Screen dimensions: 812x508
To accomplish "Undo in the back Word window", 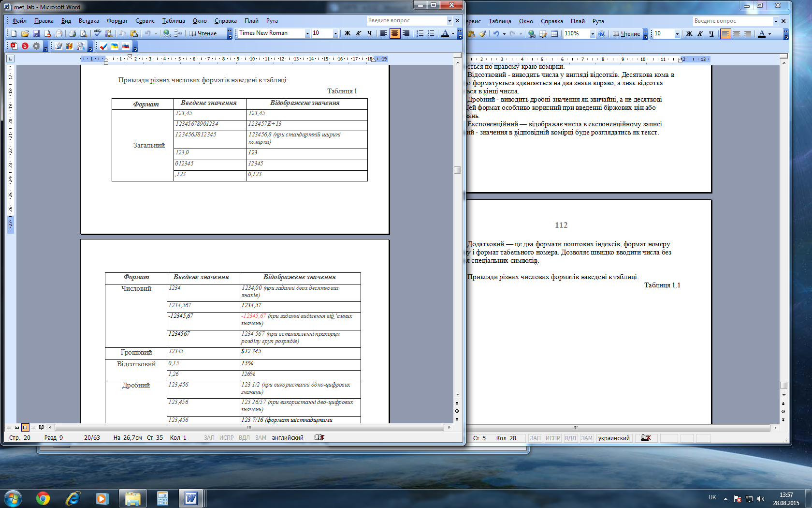I will pos(496,34).
